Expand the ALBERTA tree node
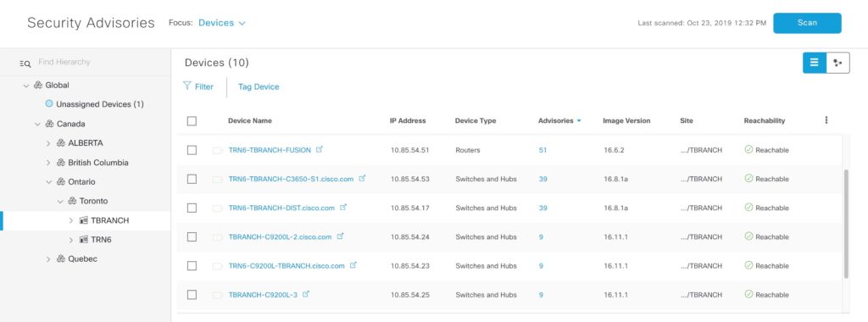868x322 pixels. (x=48, y=143)
